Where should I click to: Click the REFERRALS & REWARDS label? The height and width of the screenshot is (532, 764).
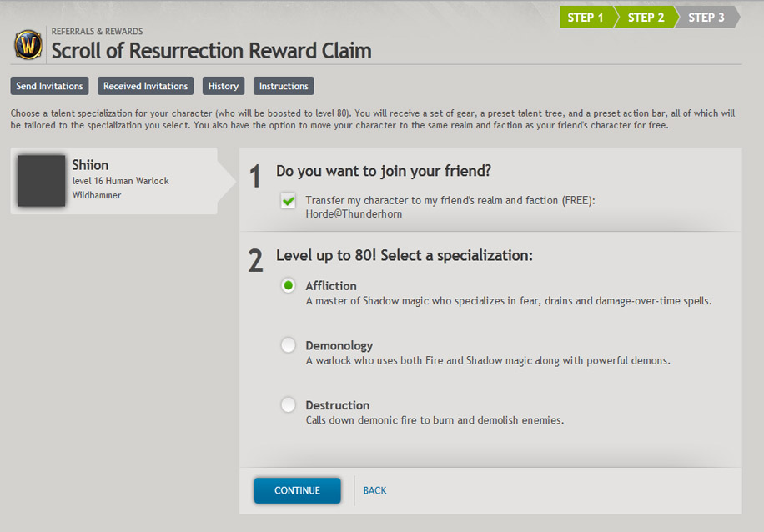click(99, 32)
